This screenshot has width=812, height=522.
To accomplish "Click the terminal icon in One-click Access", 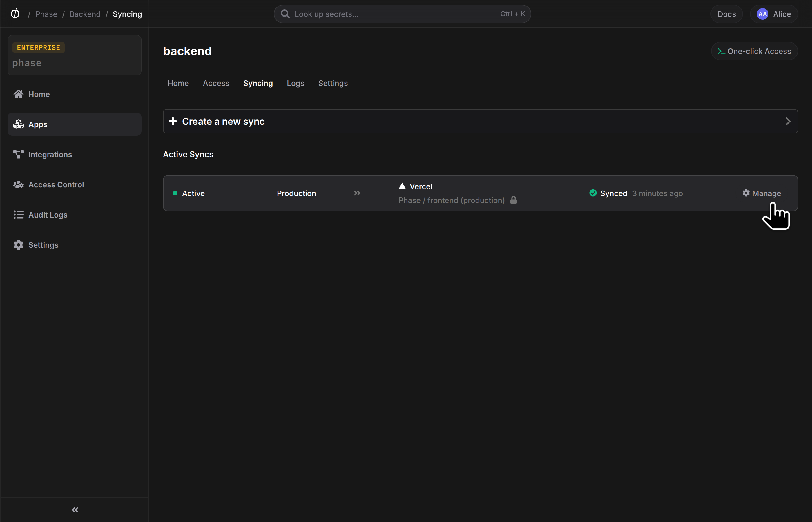I will pos(721,52).
